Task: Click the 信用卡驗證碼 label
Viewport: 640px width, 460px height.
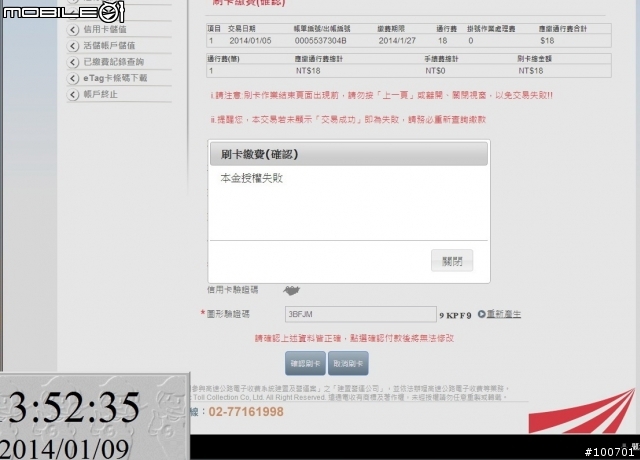Action: click(x=233, y=290)
